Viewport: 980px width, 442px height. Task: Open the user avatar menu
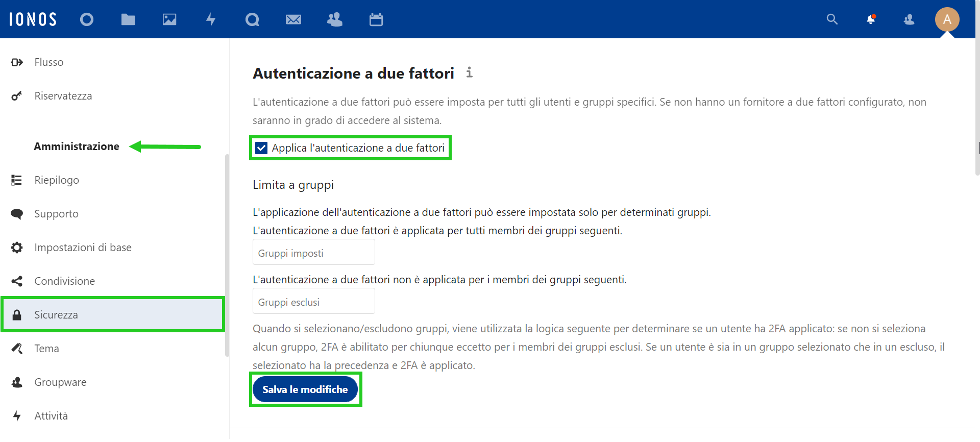(x=947, y=19)
